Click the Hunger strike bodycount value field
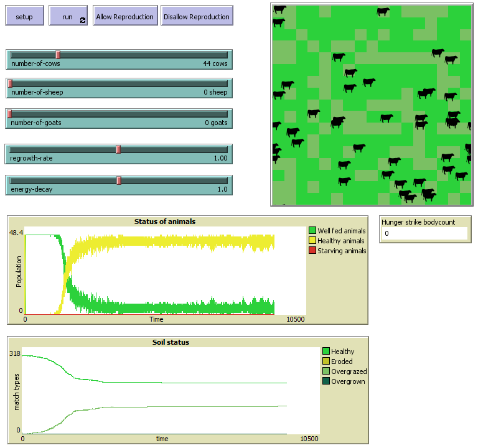The image size is (501, 448). (x=425, y=233)
